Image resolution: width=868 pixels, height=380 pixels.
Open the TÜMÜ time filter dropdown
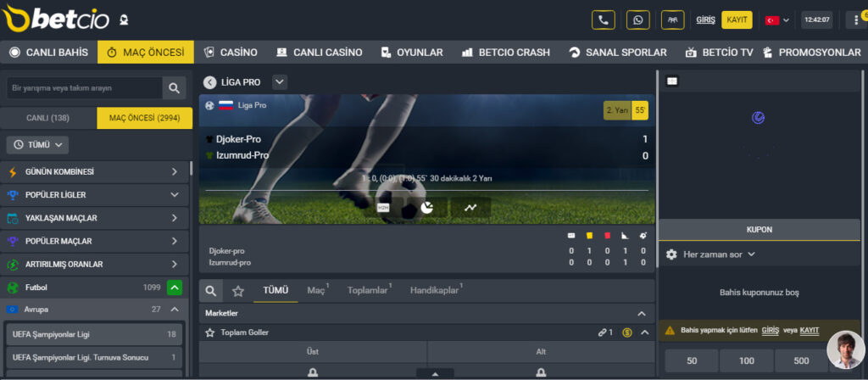click(x=37, y=144)
